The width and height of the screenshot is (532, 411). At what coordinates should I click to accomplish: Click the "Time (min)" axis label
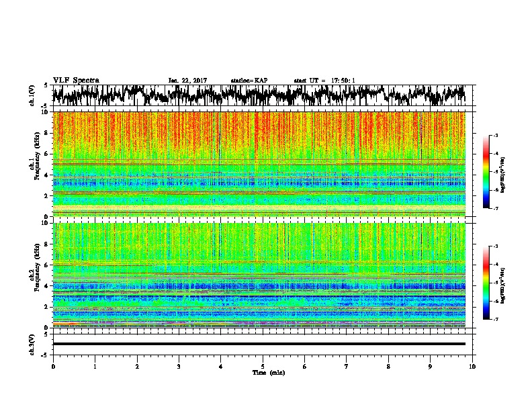click(269, 373)
